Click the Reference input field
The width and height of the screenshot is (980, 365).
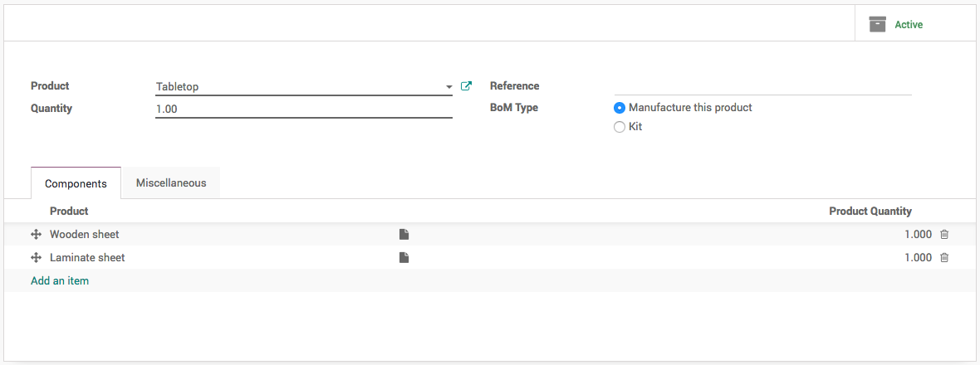(x=762, y=86)
